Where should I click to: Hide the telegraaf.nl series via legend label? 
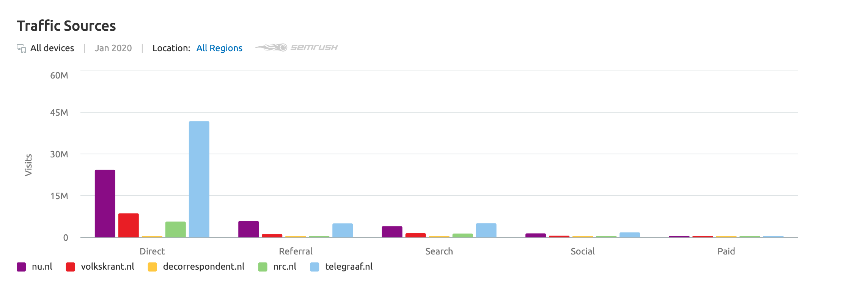[349, 267]
